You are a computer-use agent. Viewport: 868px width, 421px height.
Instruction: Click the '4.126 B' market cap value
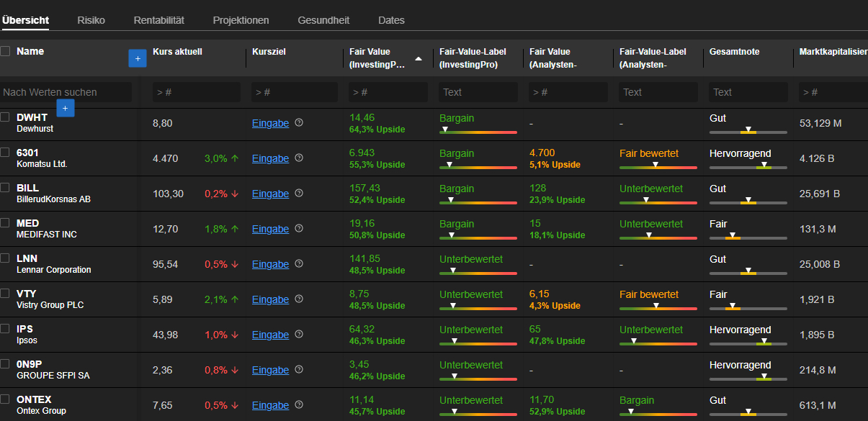pyautogui.click(x=817, y=158)
